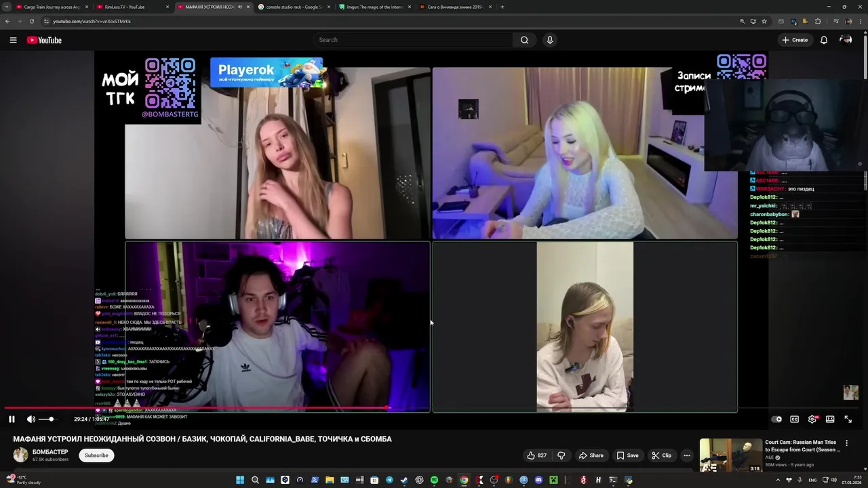
Task: Subscribe to the БОМБАСТЕР channel
Action: pos(96,455)
